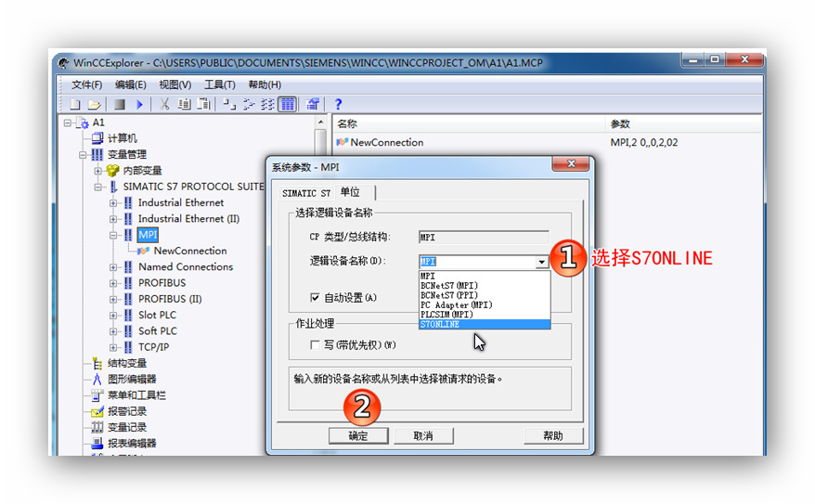
Task: Choose BCNetS7(PPI) in the list
Action: [x=485, y=295]
